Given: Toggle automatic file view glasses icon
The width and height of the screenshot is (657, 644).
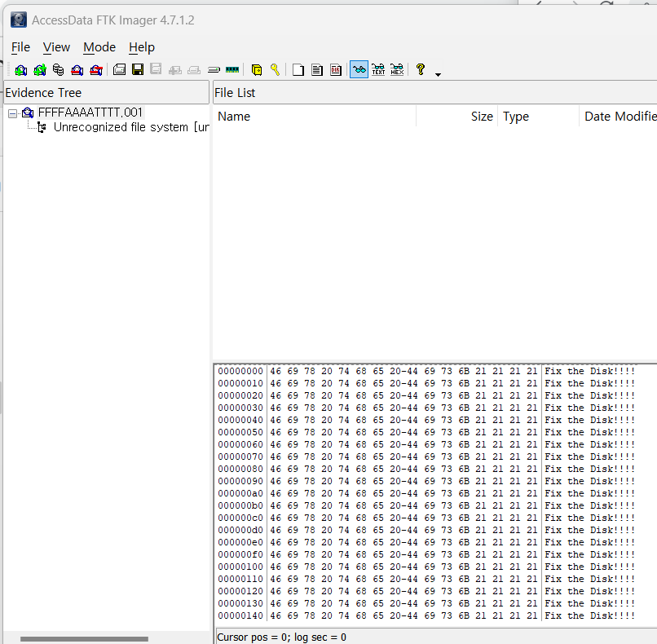Looking at the screenshot, I should click(x=359, y=69).
